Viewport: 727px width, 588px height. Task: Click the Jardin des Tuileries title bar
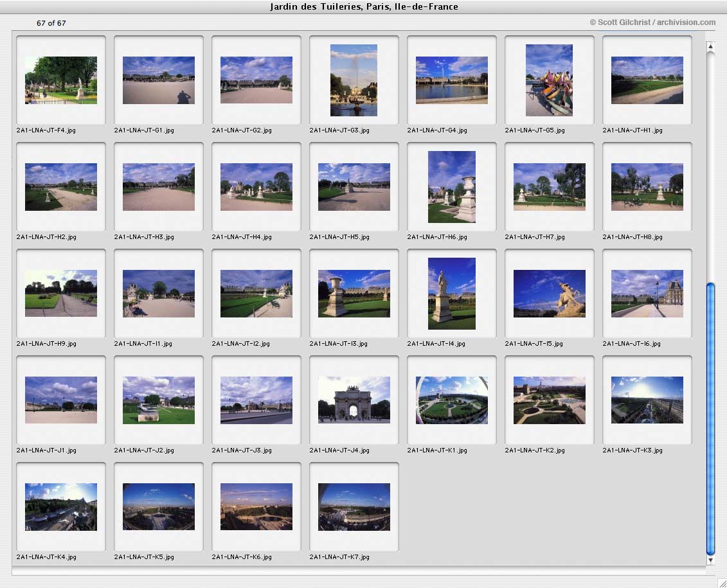pos(364,6)
